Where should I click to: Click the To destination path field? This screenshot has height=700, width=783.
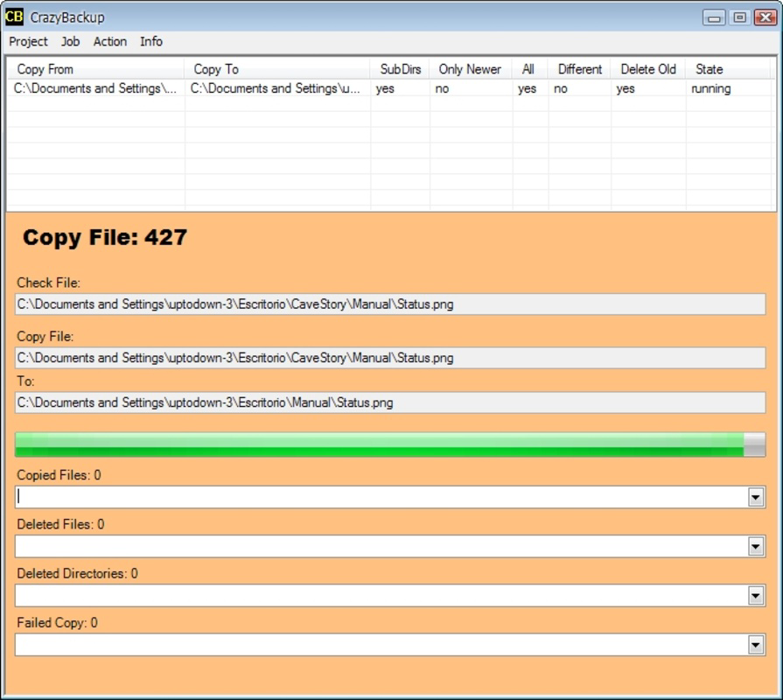pos(390,402)
